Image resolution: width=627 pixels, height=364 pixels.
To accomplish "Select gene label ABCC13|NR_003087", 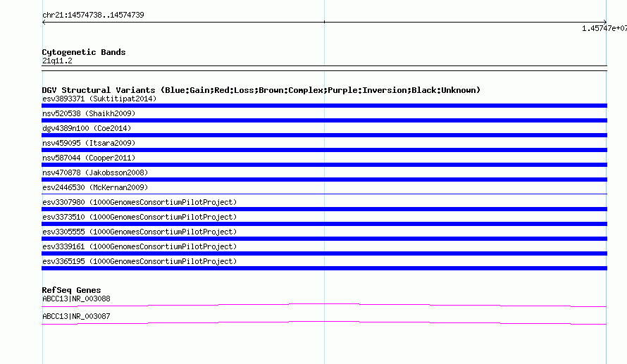I will point(76,316).
